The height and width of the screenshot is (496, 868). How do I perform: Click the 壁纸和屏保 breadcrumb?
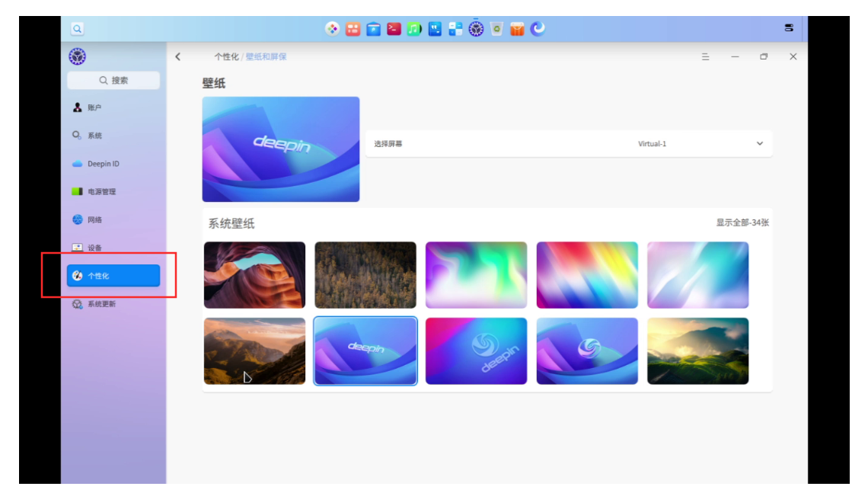(266, 56)
